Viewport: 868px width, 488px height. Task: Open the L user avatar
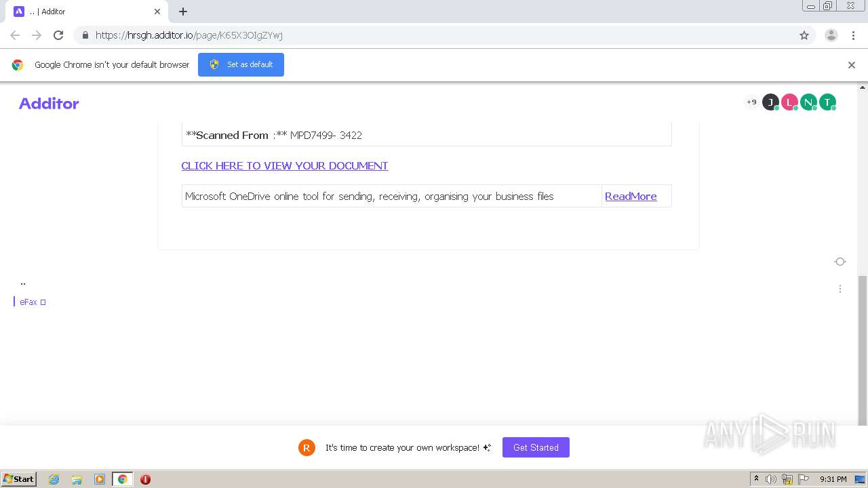pyautogui.click(x=789, y=102)
